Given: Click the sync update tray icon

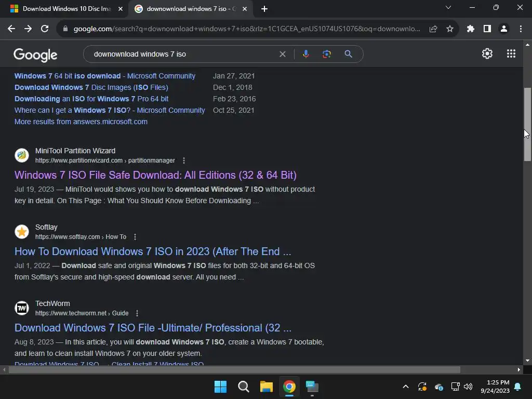Looking at the screenshot, I should pos(422,387).
